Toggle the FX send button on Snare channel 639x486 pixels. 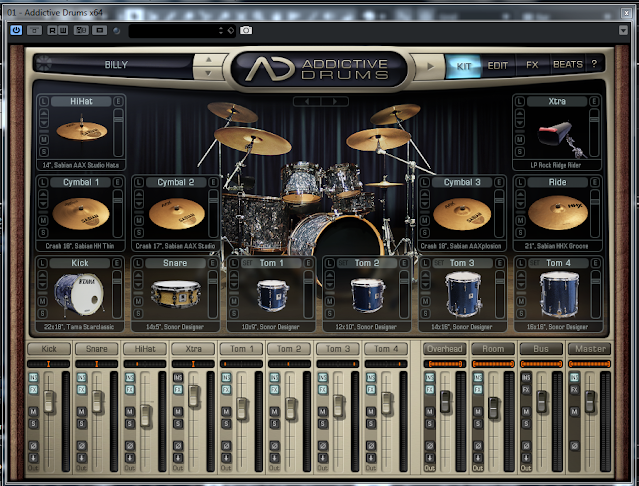[x=82, y=389]
